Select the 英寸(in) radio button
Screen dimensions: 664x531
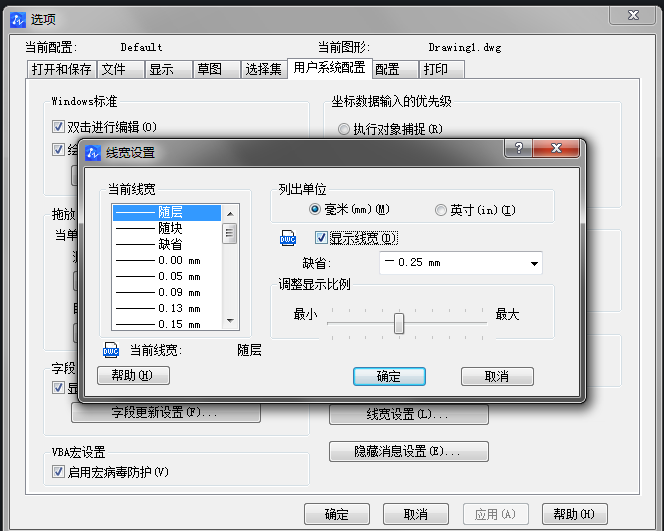tap(441, 211)
